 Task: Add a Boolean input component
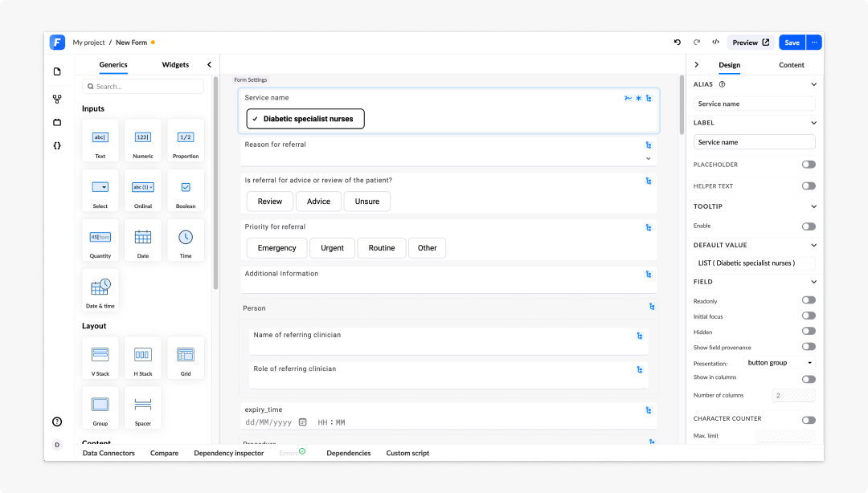[186, 190]
